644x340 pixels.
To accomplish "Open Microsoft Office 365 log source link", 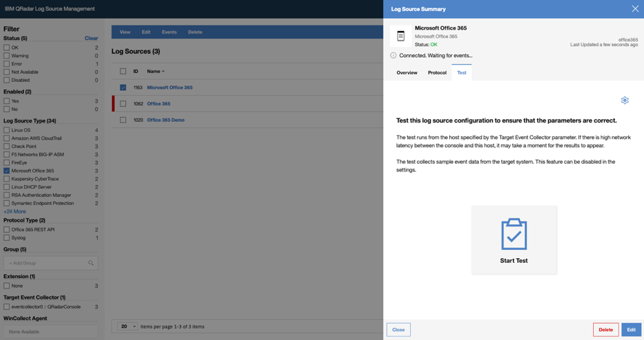I will tap(170, 87).
